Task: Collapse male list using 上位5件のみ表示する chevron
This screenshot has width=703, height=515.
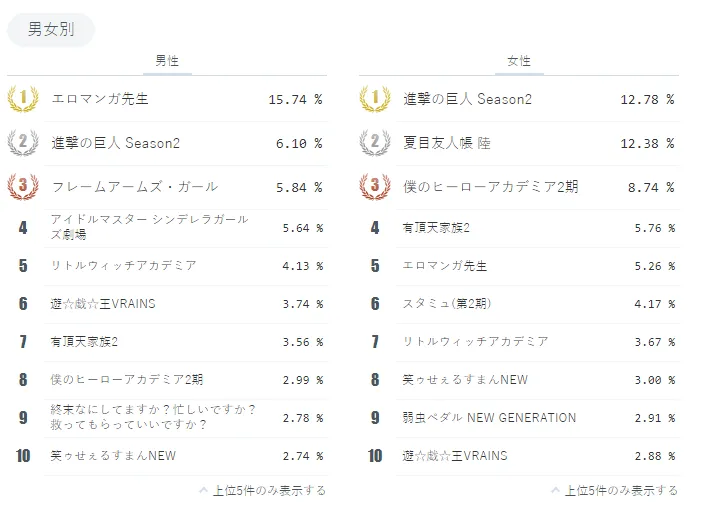Action: [204, 490]
